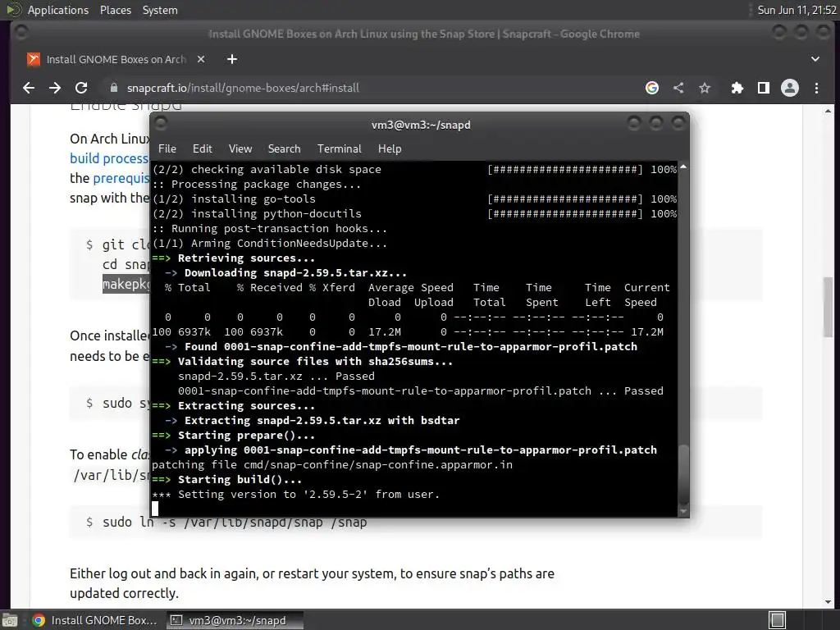Image resolution: width=840 pixels, height=630 pixels.
Task: Click the address bar URL field
Action: [370, 88]
